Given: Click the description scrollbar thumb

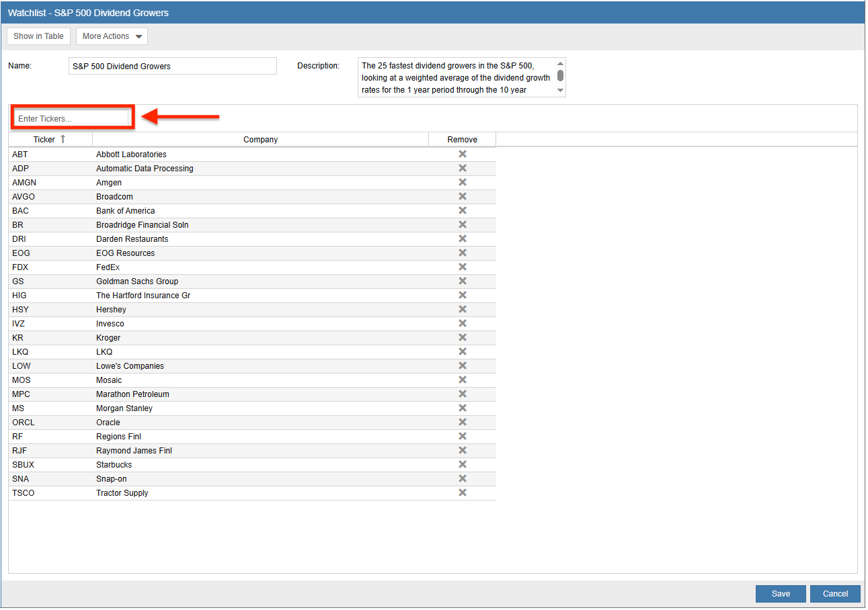Looking at the screenshot, I should coord(561,75).
